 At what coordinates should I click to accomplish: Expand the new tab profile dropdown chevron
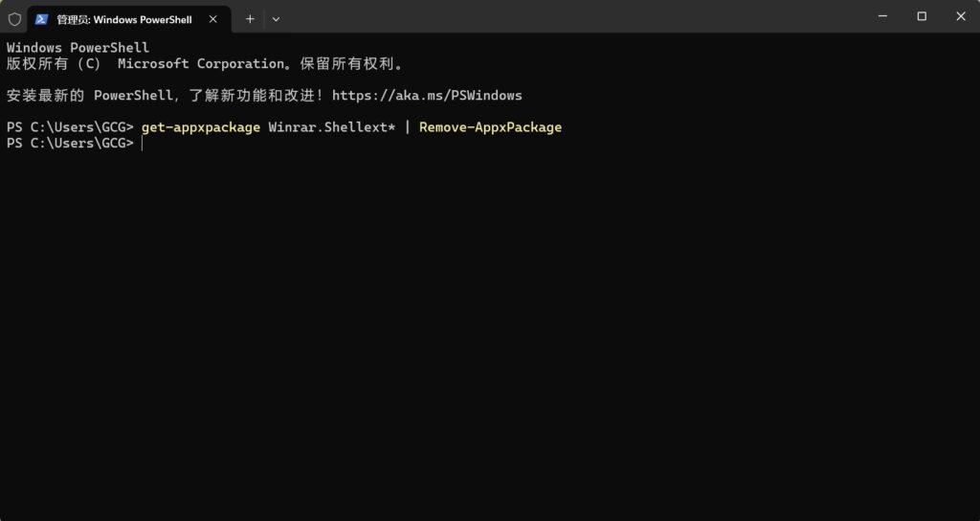[x=276, y=19]
